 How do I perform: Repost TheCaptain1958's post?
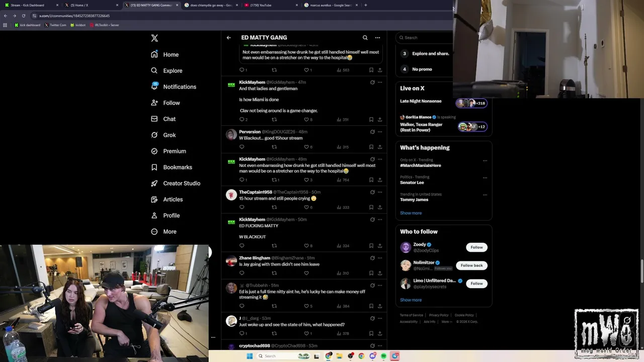[x=274, y=207]
